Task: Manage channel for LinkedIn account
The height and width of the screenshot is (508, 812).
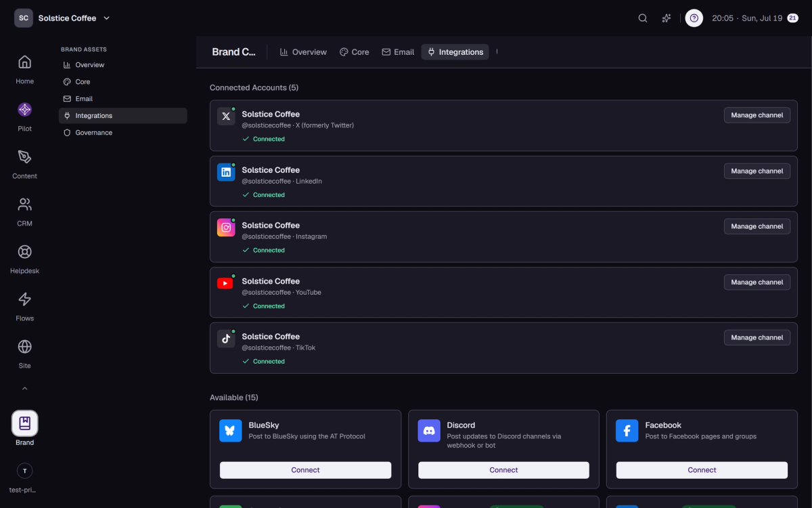Action: 757,171
